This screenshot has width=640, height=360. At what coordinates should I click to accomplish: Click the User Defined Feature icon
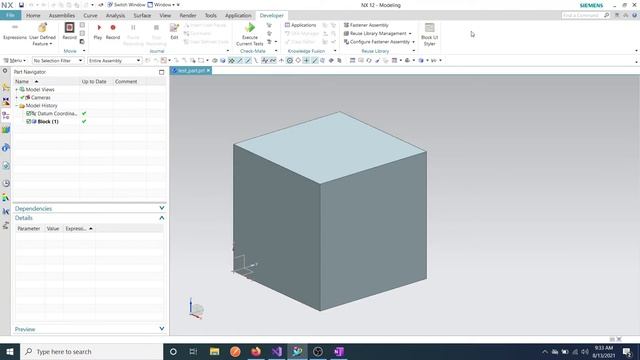(x=42, y=28)
